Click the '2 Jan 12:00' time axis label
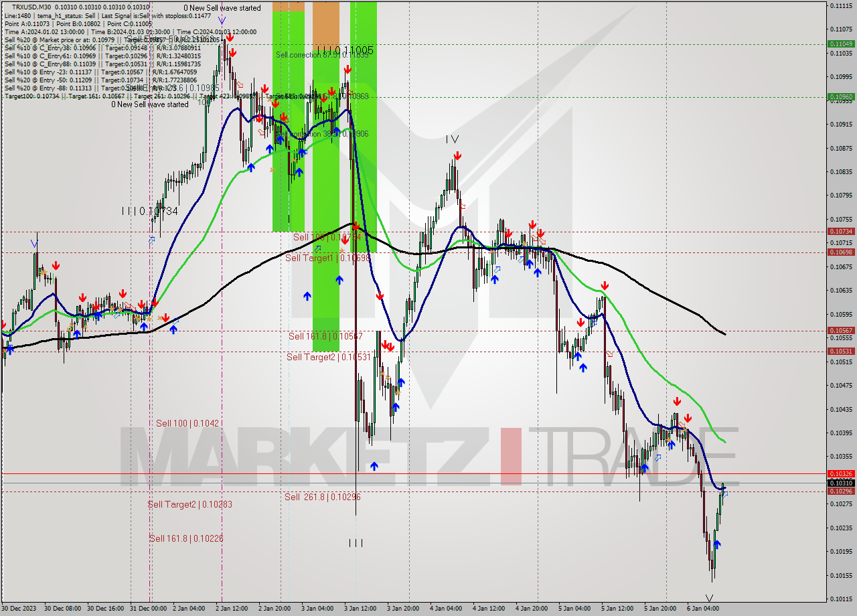This screenshot has width=857, height=616. coord(232,609)
